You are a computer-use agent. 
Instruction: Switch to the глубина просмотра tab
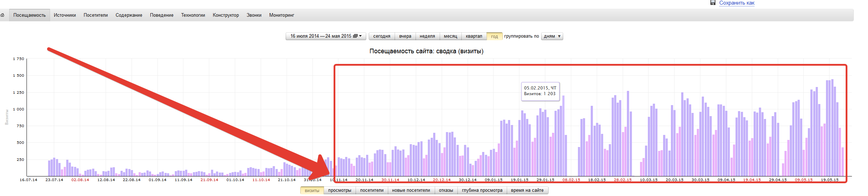pyautogui.click(x=482, y=190)
